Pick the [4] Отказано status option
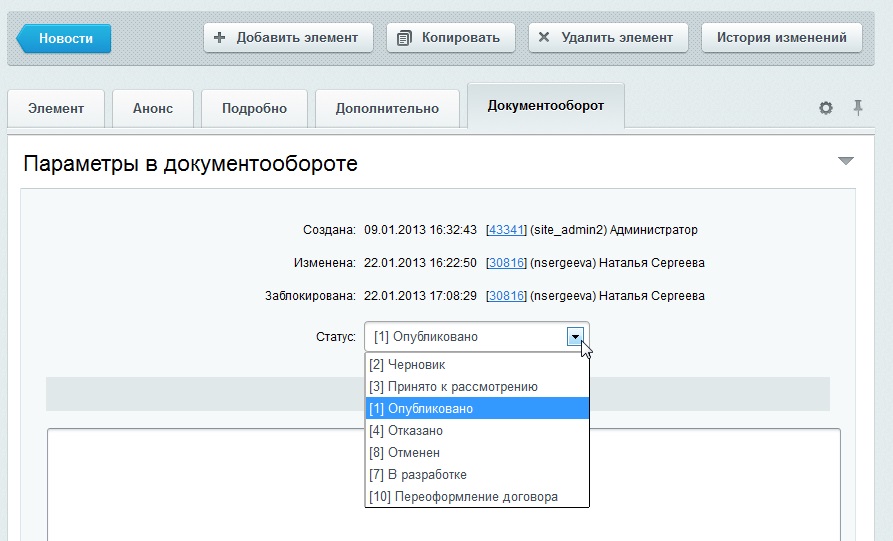This screenshot has height=541, width=893. click(x=477, y=431)
